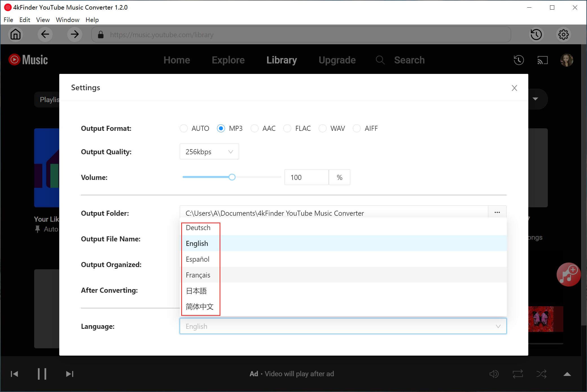This screenshot has height=392, width=587.
Task: Open the Window menu
Action: (67, 20)
